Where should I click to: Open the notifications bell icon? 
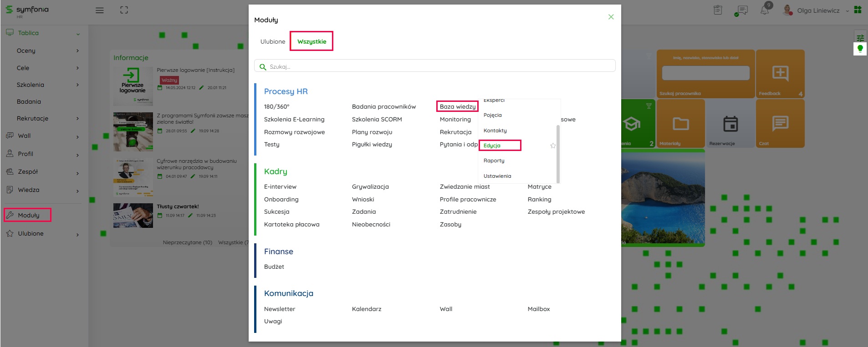(x=765, y=10)
